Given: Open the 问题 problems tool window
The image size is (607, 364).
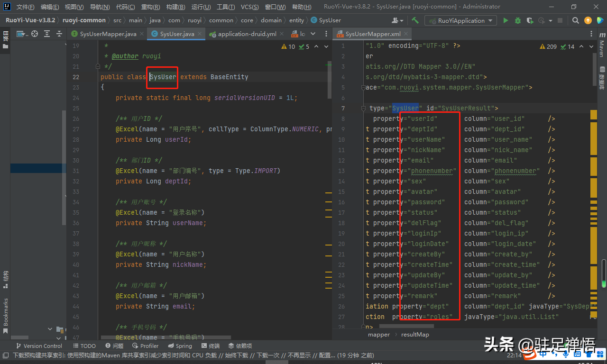Looking at the screenshot, I should pos(114,346).
